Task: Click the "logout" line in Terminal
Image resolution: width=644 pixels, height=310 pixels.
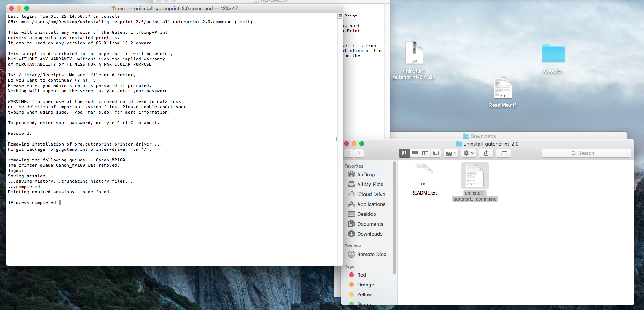Action: pyautogui.click(x=16, y=171)
